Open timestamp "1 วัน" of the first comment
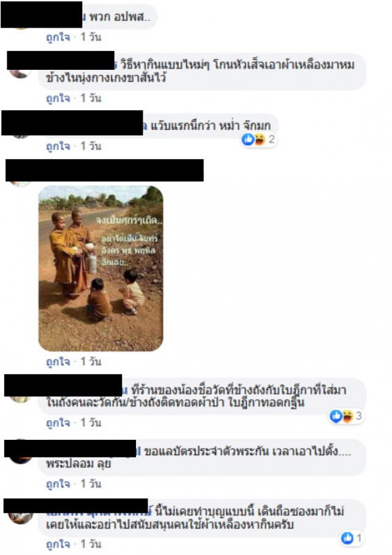Screen dimensions: 392x555 pos(91,37)
